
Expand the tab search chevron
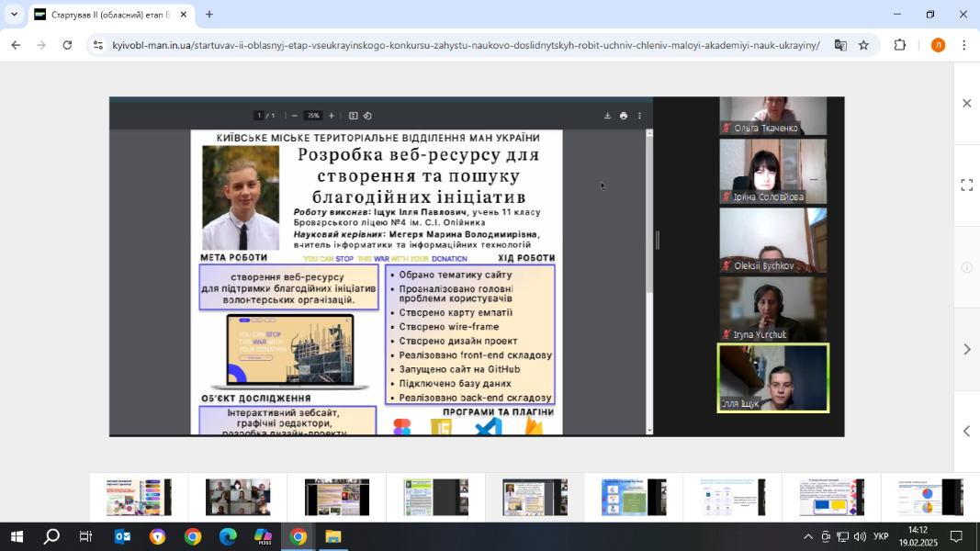coord(14,15)
